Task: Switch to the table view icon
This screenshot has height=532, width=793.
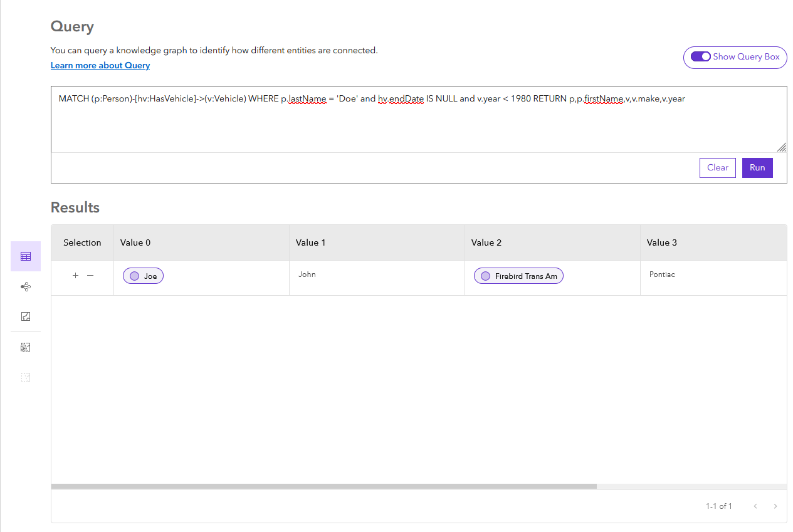Action: click(x=26, y=256)
